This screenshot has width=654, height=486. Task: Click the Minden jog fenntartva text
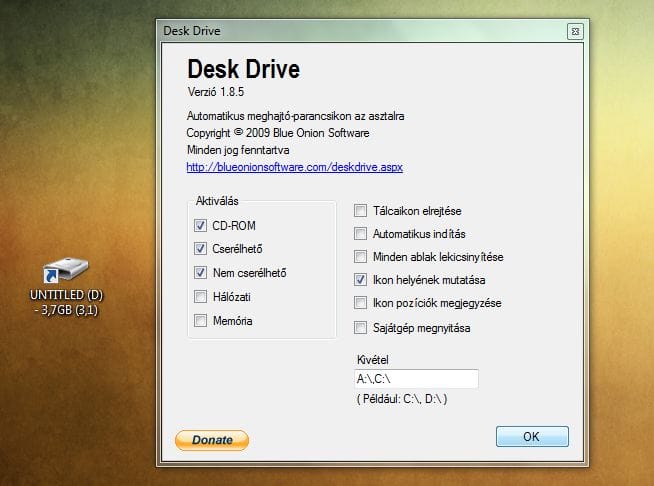pyautogui.click(x=238, y=150)
